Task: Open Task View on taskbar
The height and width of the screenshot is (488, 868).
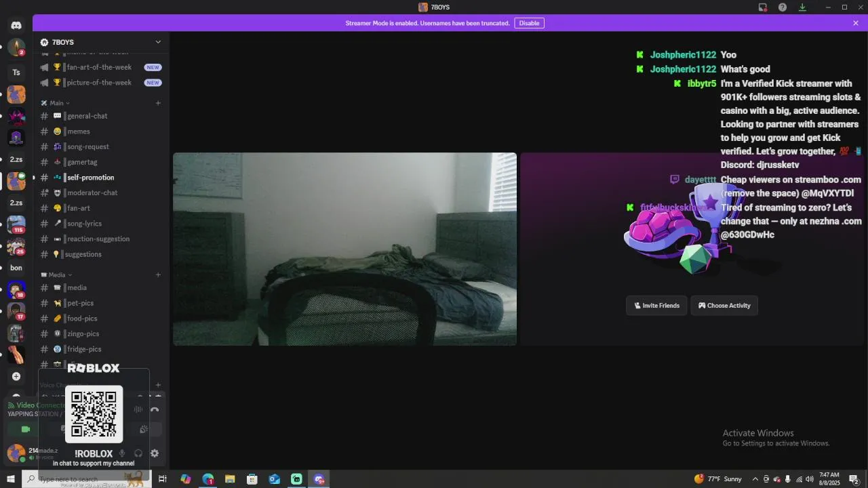Action: pyautogui.click(x=163, y=479)
